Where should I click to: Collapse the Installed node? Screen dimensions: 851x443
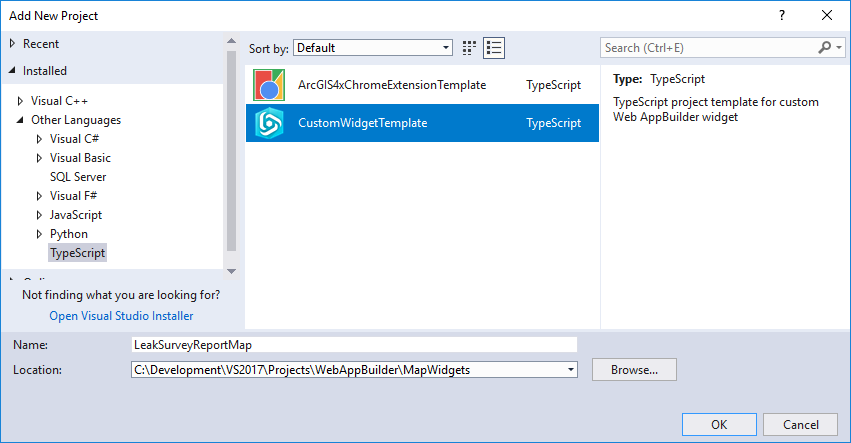point(12,71)
